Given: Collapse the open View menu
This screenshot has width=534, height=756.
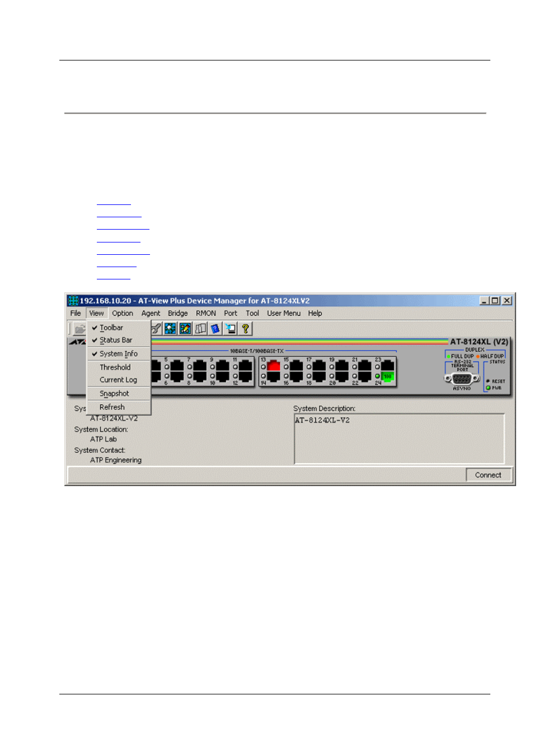Looking at the screenshot, I should click(x=96, y=313).
